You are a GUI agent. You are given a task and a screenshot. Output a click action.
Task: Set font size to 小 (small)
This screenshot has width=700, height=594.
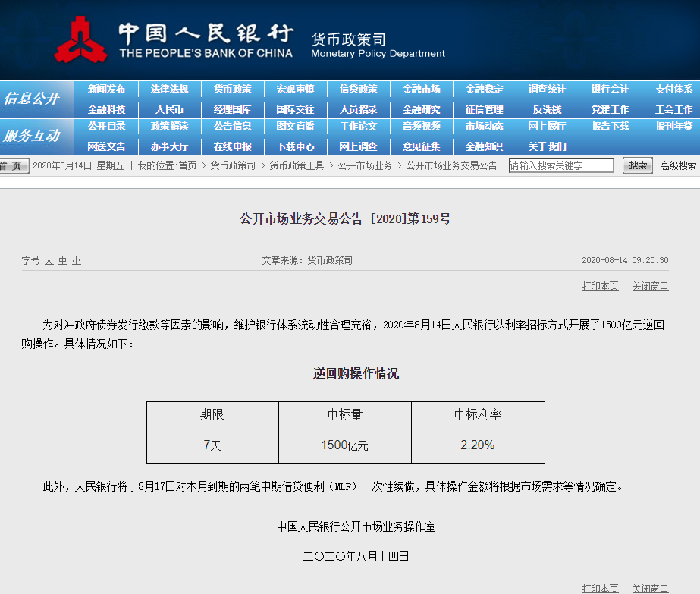(77, 261)
